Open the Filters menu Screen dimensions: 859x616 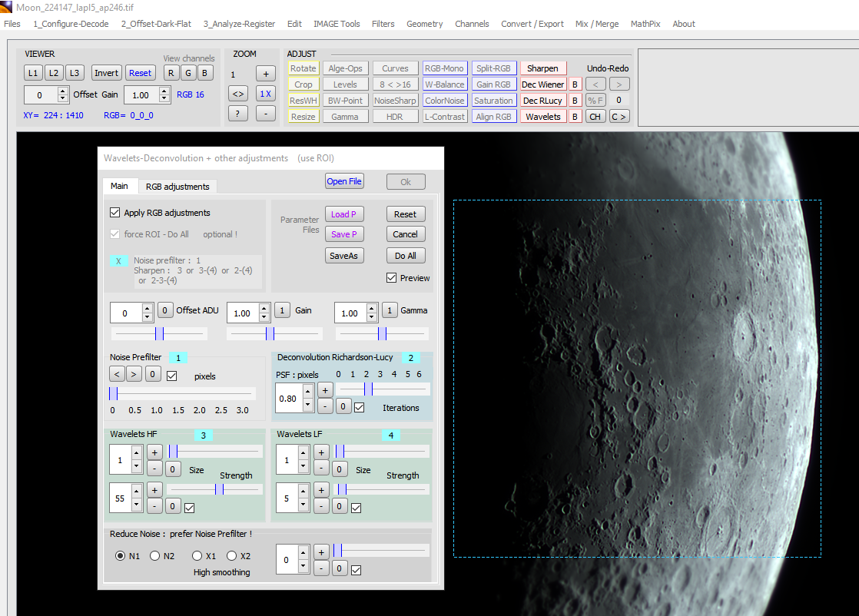(383, 24)
